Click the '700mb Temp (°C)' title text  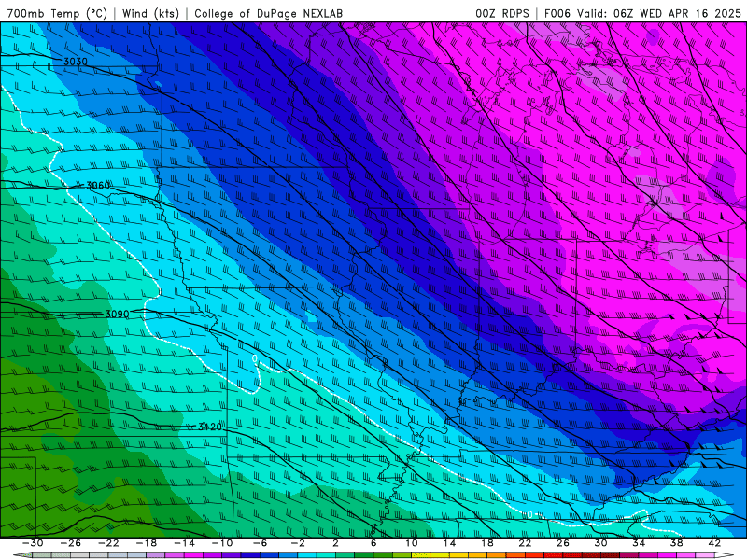(57, 13)
